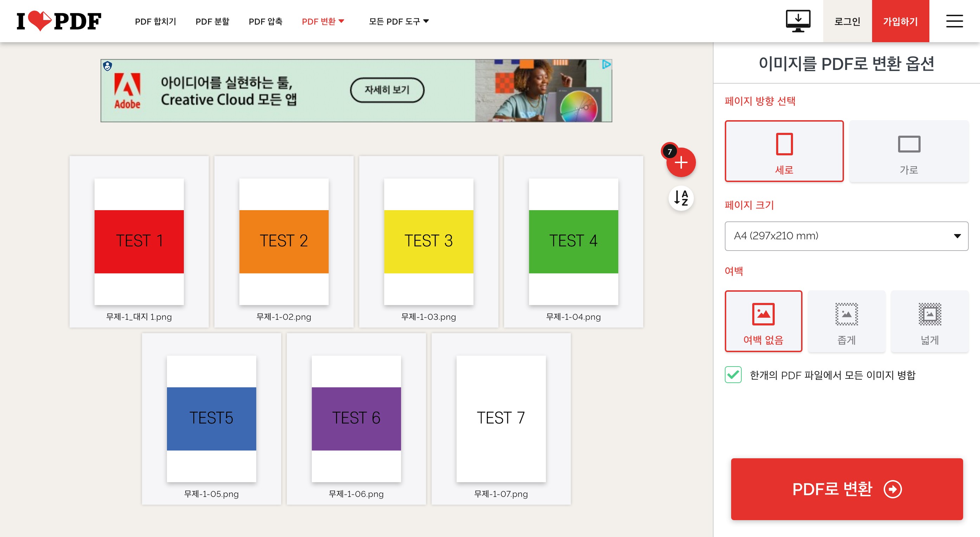Screen dimensions: 980x537
Task: Click the PDF로 변환 convert button
Action: coord(846,489)
